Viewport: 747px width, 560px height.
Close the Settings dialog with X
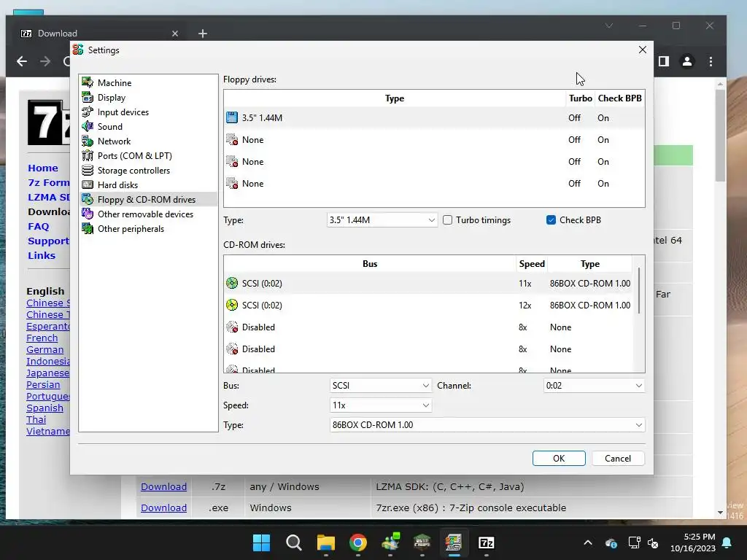tap(642, 50)
